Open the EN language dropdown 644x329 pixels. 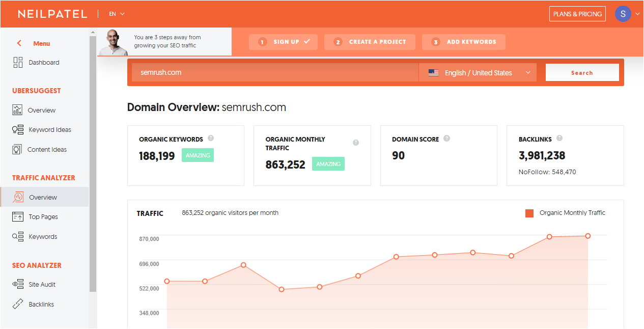tap(117, 14)
